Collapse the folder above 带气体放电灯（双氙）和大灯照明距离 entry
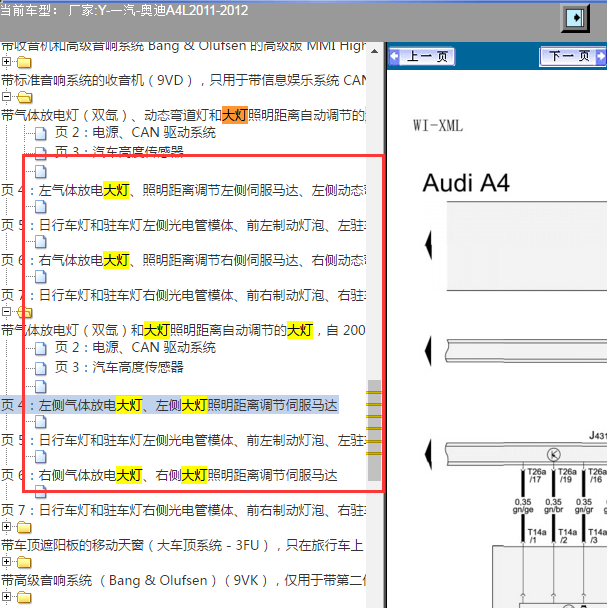The width and height of the screenshot is (607, 608). tap(6, 311)
